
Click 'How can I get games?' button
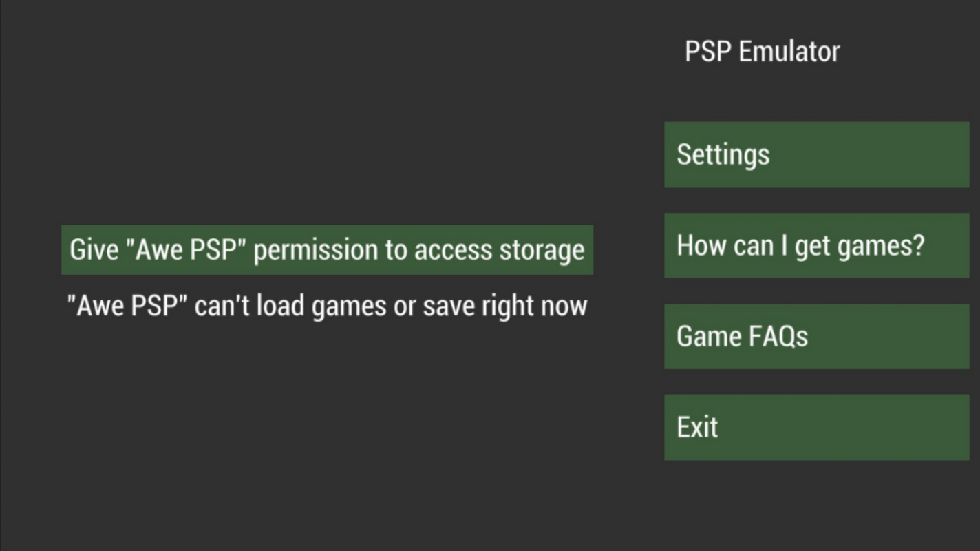tap(816, 245)
